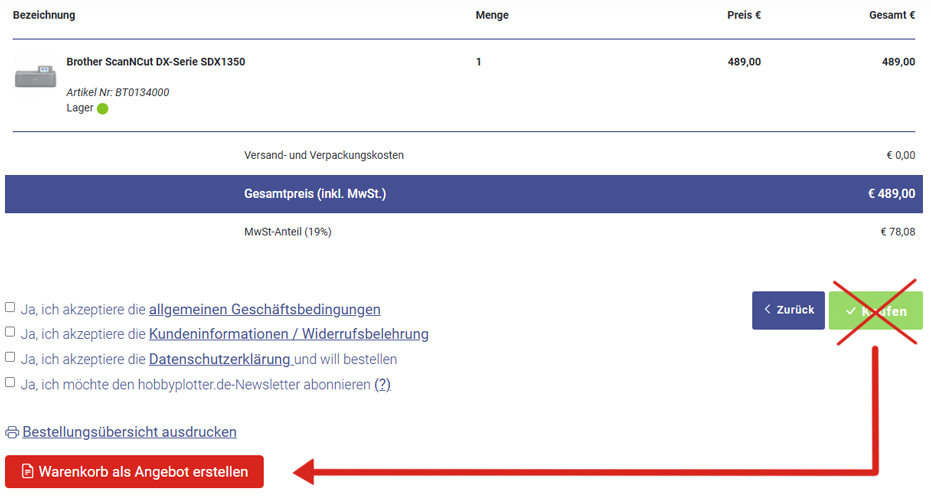This screenshot has width=931, height=500.
Task: Click the Gesamtpreis (inkl. MwSt.) label
Action: point(315,194)
